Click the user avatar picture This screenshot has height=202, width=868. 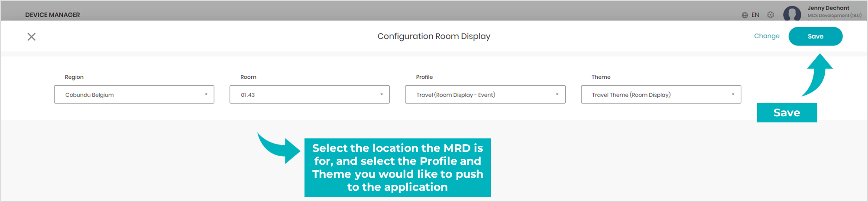792,13
